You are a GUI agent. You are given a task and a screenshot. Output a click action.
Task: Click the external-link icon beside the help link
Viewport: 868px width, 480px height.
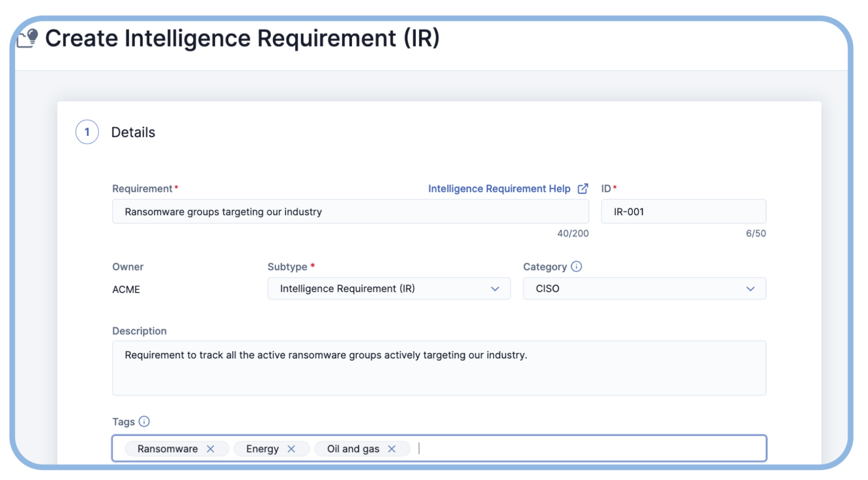click(x=583, y=188)
